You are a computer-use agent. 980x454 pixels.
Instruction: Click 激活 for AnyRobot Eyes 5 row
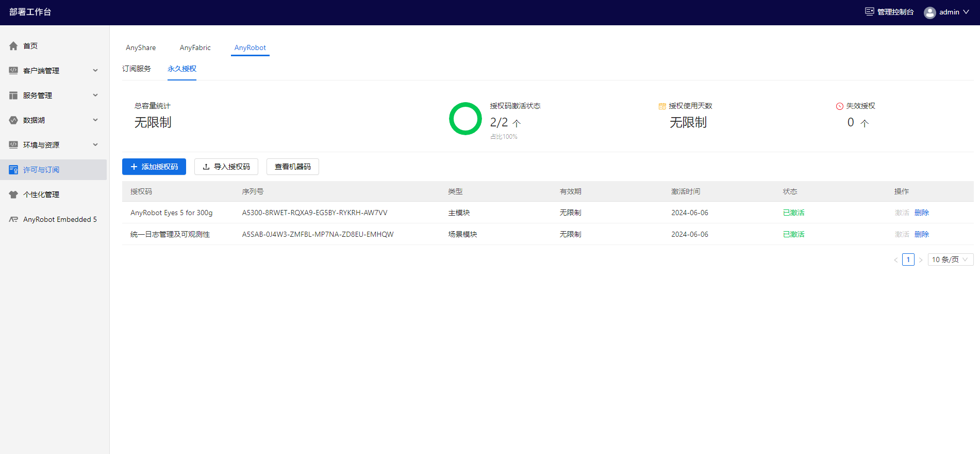[902, 213]
